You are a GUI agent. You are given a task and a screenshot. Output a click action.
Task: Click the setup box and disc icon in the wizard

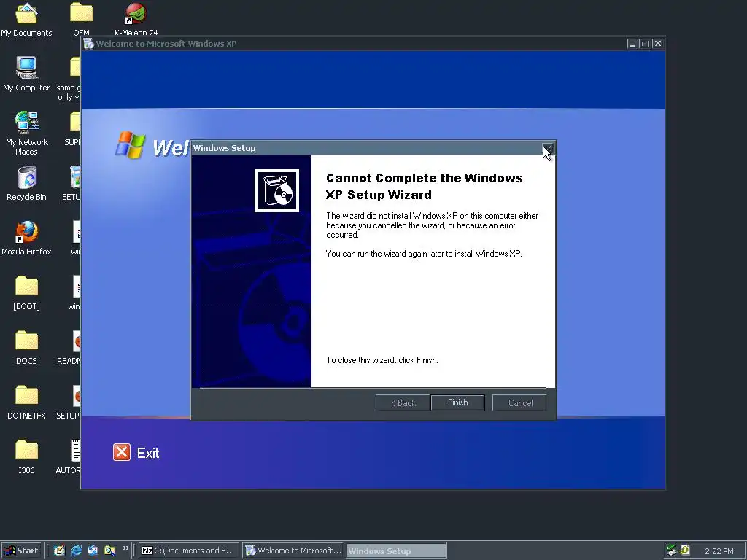tap(276, 190)
